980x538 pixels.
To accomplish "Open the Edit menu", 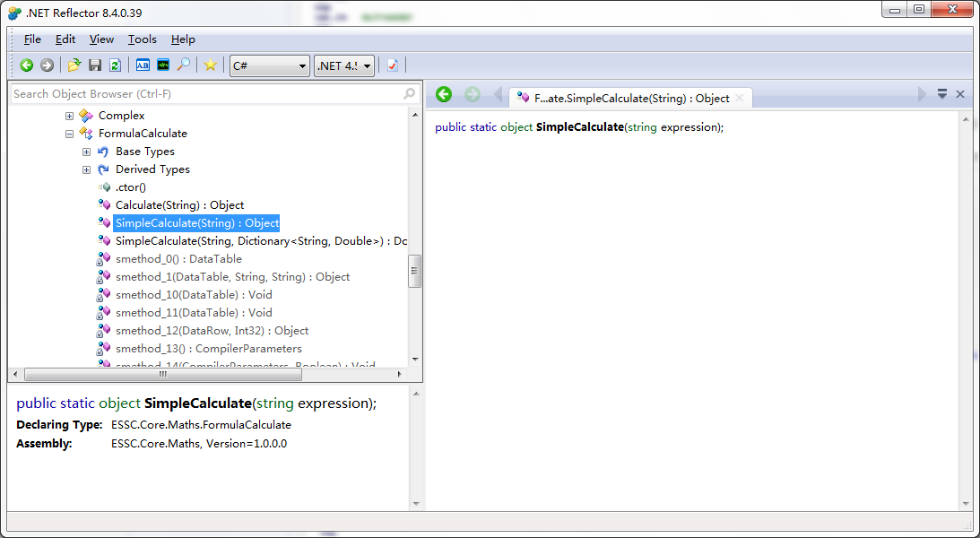I will [x=65, y=39].
